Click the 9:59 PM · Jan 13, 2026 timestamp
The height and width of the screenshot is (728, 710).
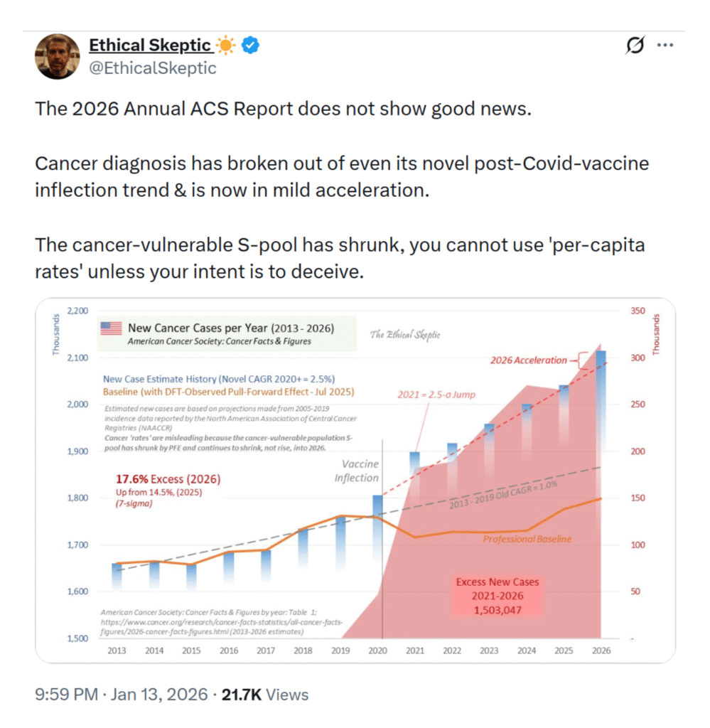(122, 695)
